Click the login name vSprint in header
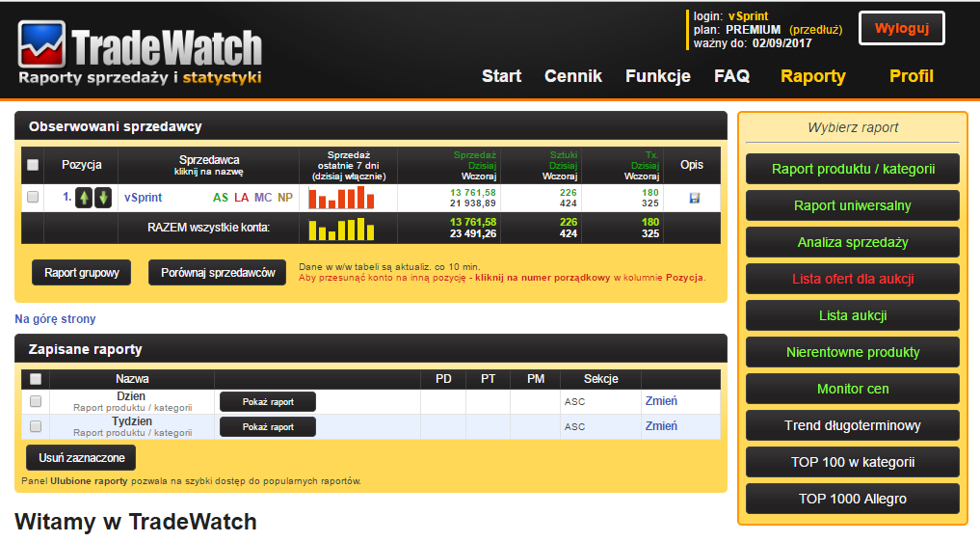This screenshot has width=980, height=542. click(748, 16)
